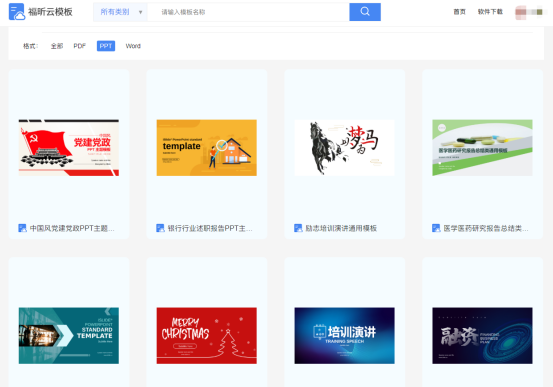Click the blue search magnifier button
Screen dimensions: 553x387
[x=365, y=12]
